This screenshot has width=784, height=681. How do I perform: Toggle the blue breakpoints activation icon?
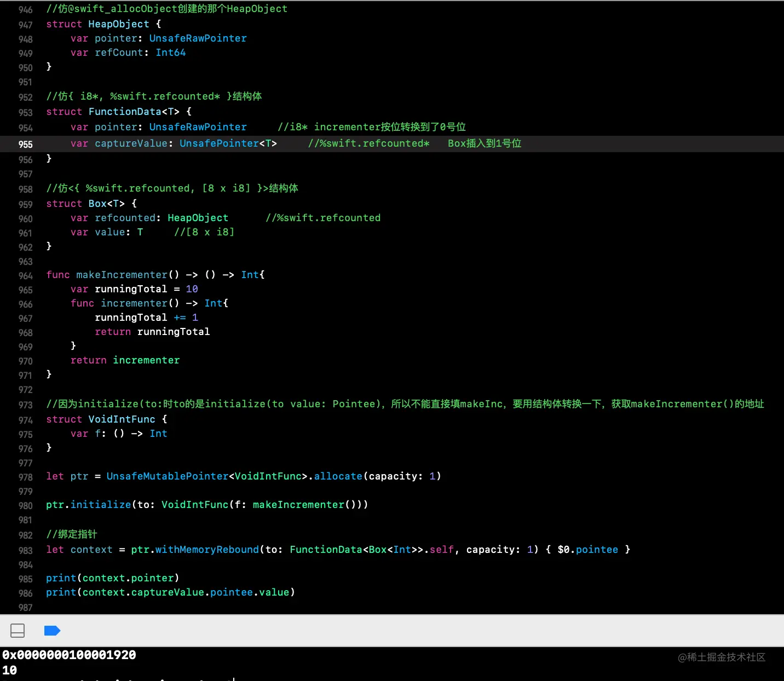52,631
